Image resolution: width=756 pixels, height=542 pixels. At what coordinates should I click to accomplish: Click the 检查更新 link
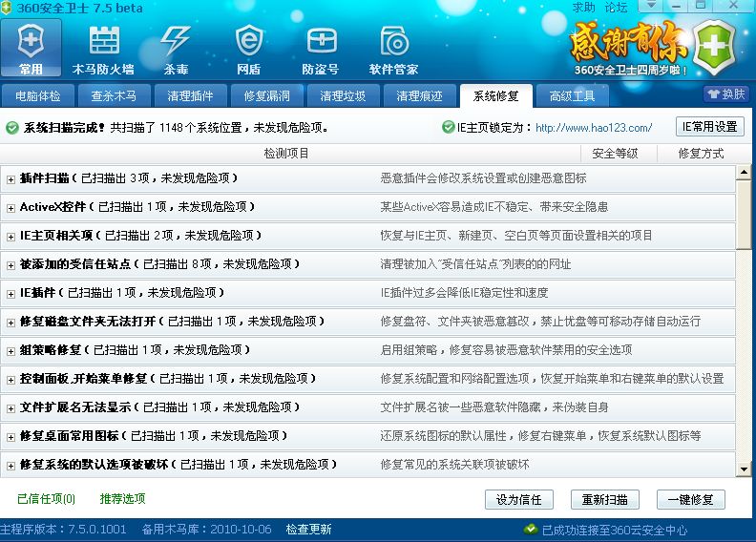(308, 530)
